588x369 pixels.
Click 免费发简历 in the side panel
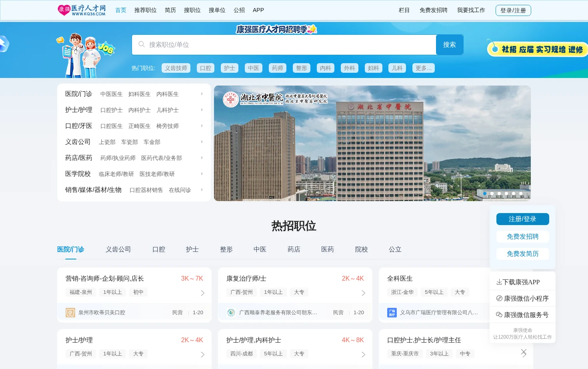click(522, 254)
